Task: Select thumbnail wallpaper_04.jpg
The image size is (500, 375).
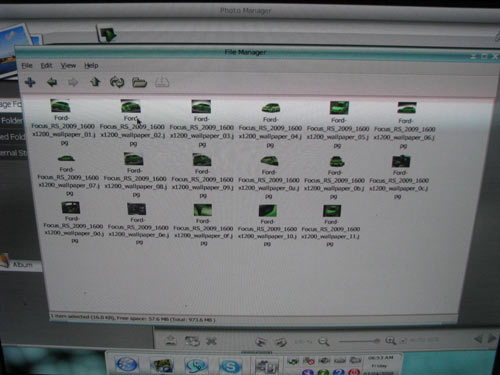Action: [x=270, y=108]
